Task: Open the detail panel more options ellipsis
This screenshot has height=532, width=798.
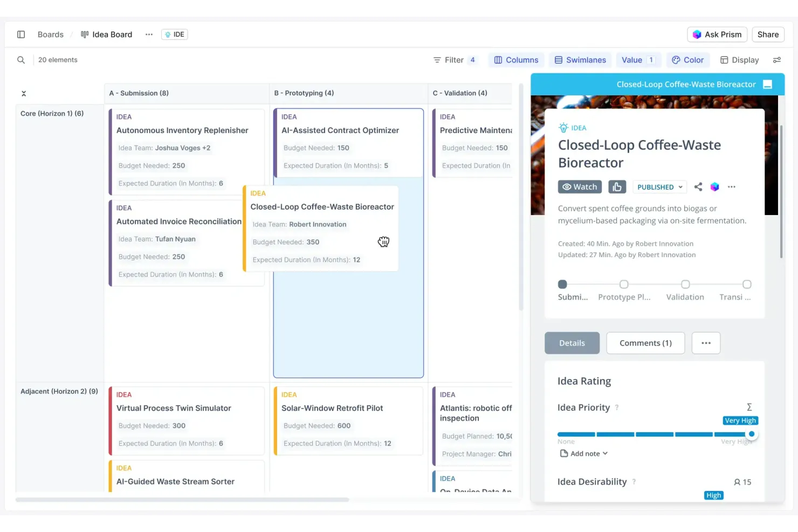Action: click(x=732, y=187)
